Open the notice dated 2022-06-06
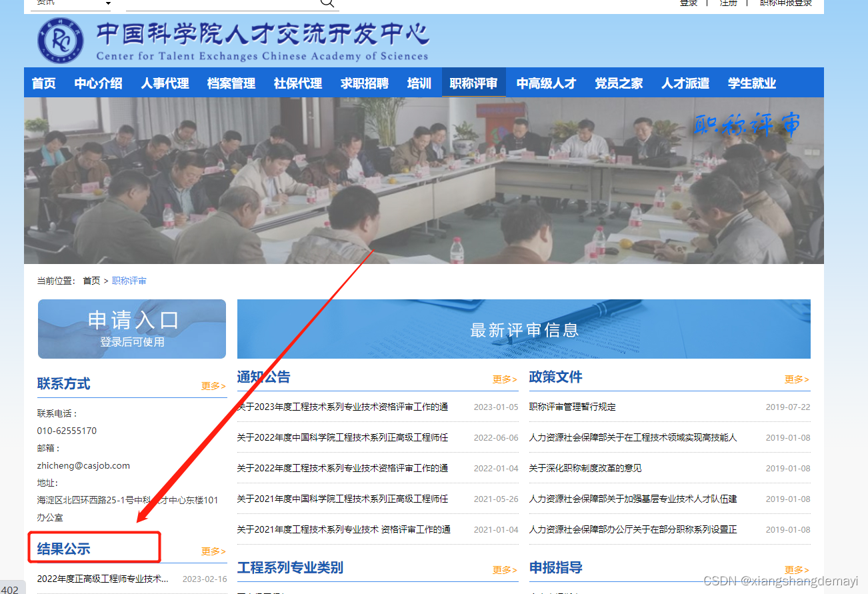868x594 pixels. click(x=343, y=437)
